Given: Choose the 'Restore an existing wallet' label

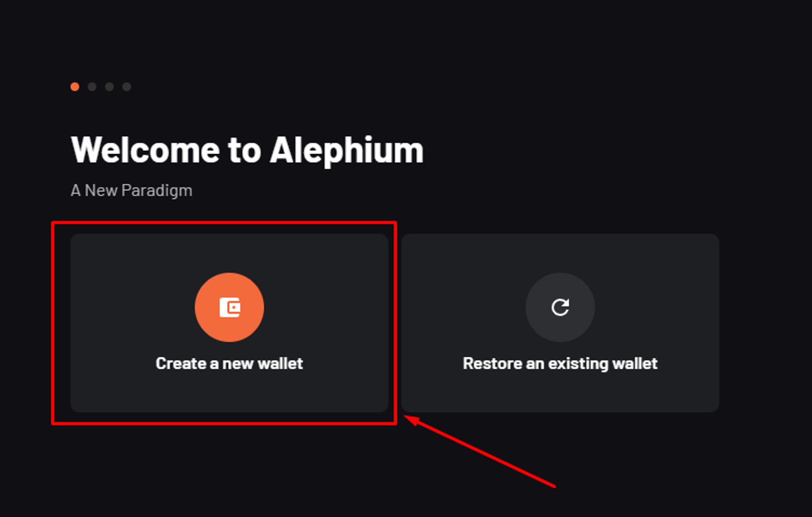Looking at the screenshot, I should coord(560,364).
